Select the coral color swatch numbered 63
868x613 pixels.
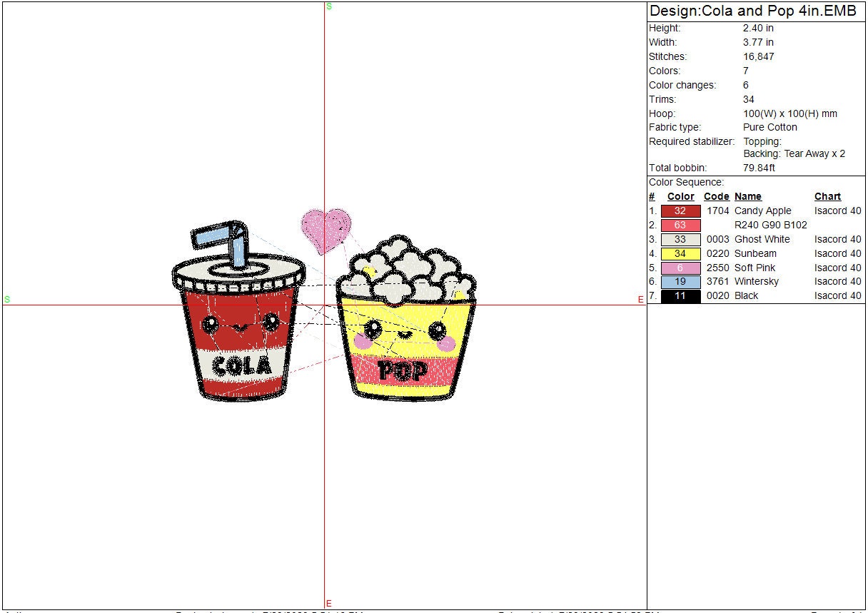click(680, 226)
